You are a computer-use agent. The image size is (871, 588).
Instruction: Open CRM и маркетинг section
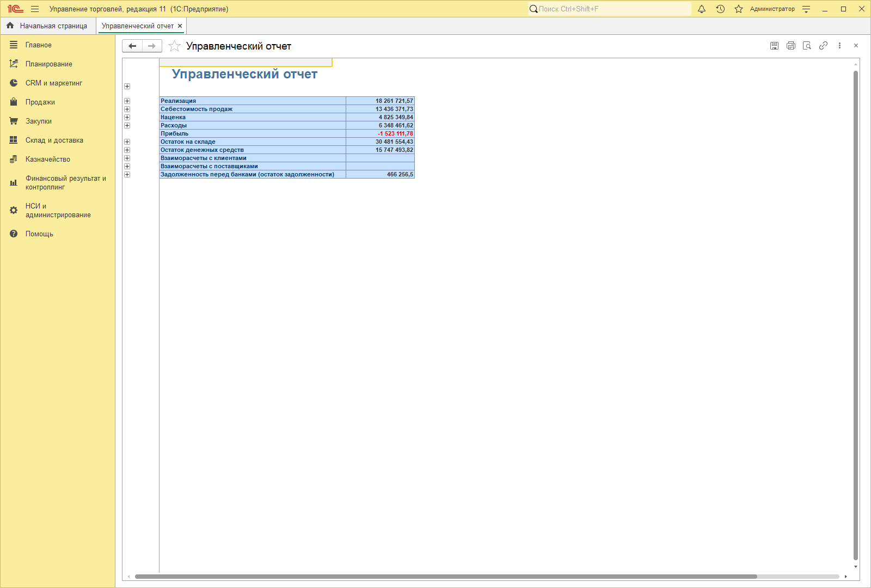pos(58,83)
